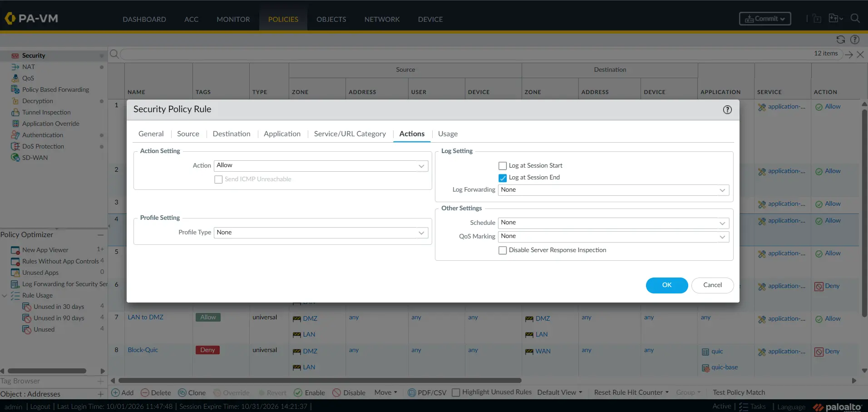Image resolution: width=868 pixels, height=412 pixels.
Task: Click the Enable rule icon
Action: [298, 392]
